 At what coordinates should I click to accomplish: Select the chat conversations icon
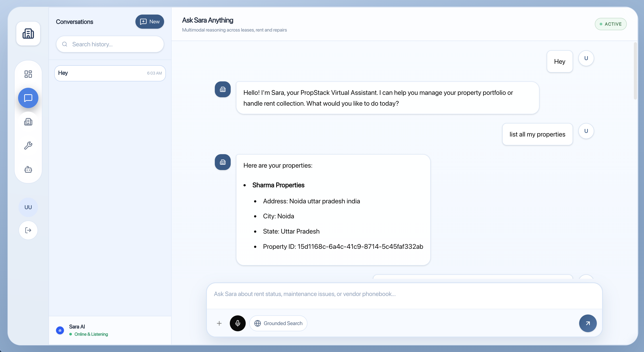tap(28, 98)
